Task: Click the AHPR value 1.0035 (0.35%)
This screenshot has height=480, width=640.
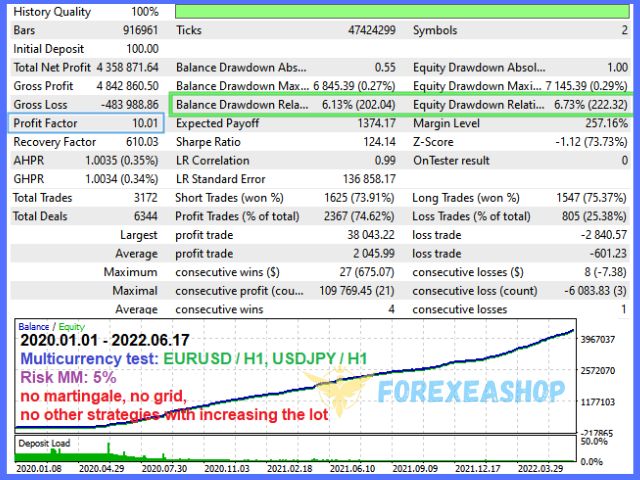Action: [122, 160]
